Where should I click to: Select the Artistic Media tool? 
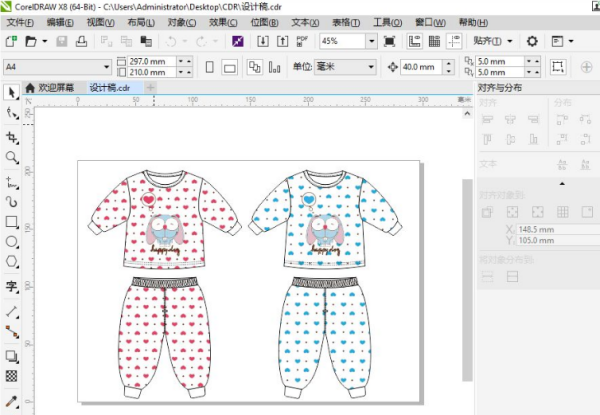[12, 202]
